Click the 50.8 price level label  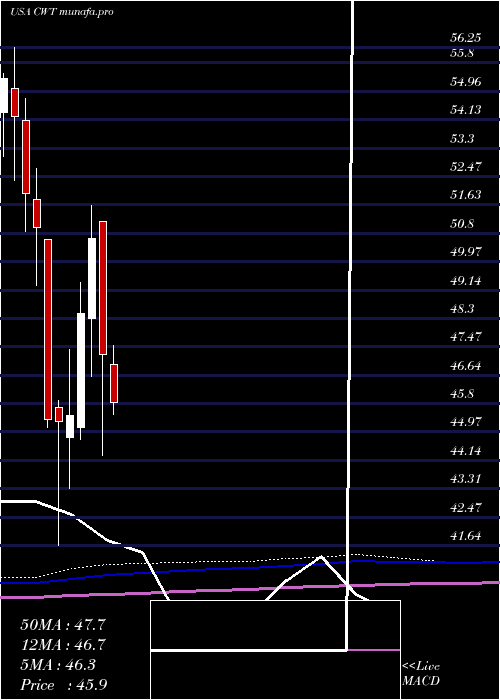point(462,223)
